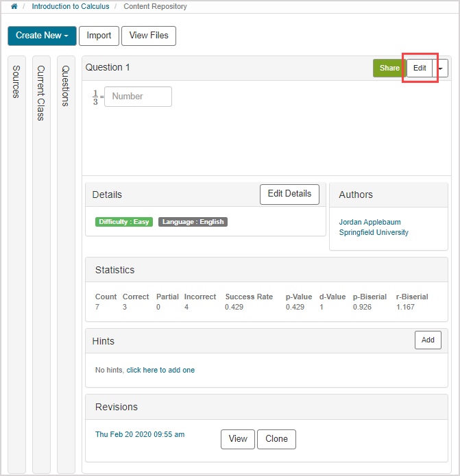This screenshot has height=476, width=460.
Task: Click the home icon in breadcrumb
Action: coord(14,7)
